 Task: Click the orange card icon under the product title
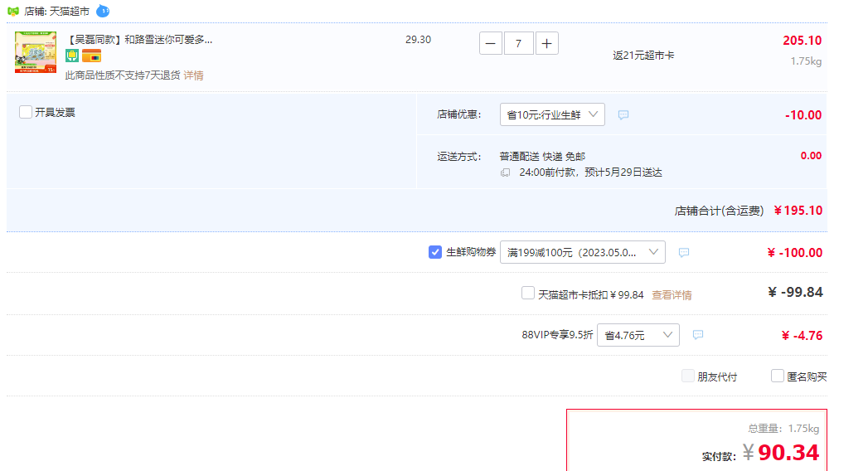click(91, 56)
